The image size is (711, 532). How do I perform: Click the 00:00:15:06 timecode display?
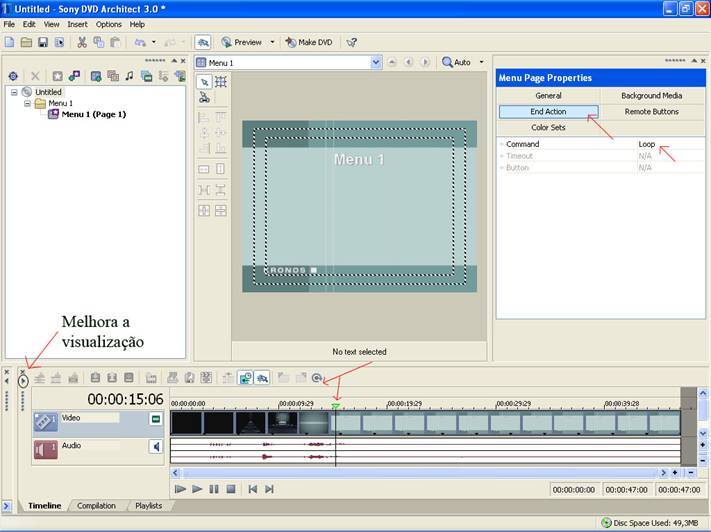click(125, 399)
